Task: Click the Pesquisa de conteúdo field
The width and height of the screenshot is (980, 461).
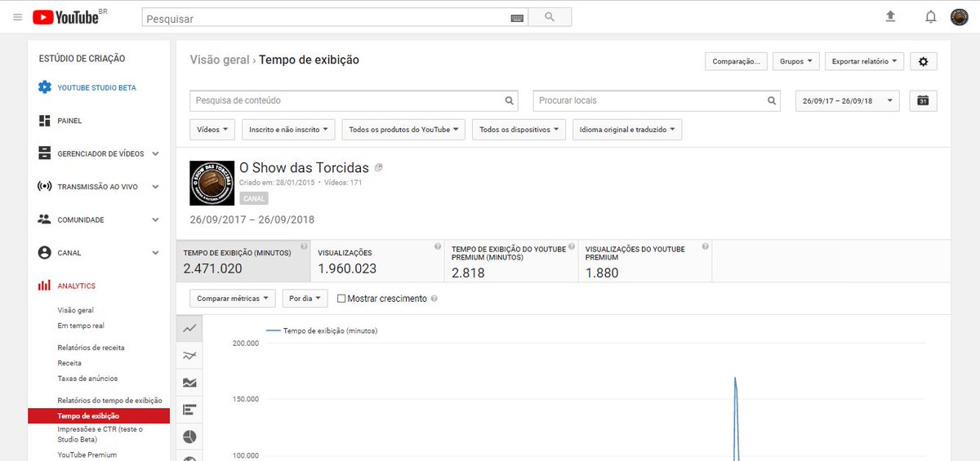Action: (354, 101)
